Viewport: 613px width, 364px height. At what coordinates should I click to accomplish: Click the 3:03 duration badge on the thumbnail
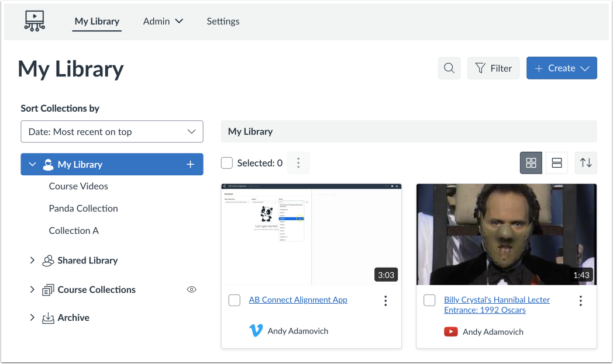[386, 274]
